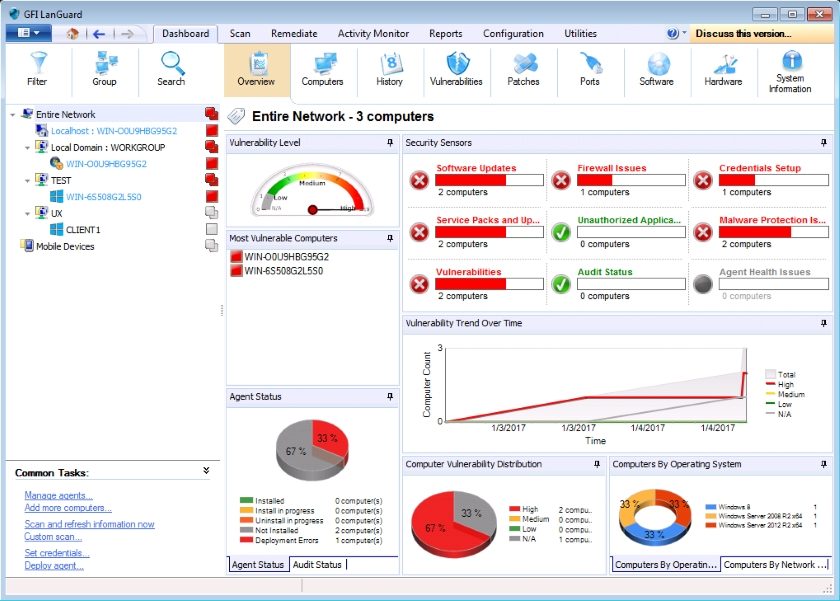The height and width of the screenshot is (601, 840).
Task: Click the Malware Protection progress bar
Action: click(774, 232)
